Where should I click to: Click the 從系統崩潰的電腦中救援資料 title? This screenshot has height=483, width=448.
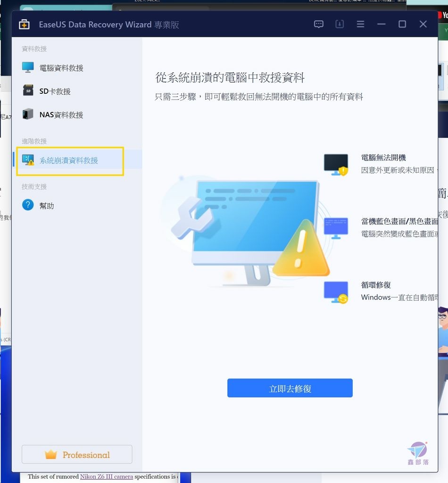[230, 77]
